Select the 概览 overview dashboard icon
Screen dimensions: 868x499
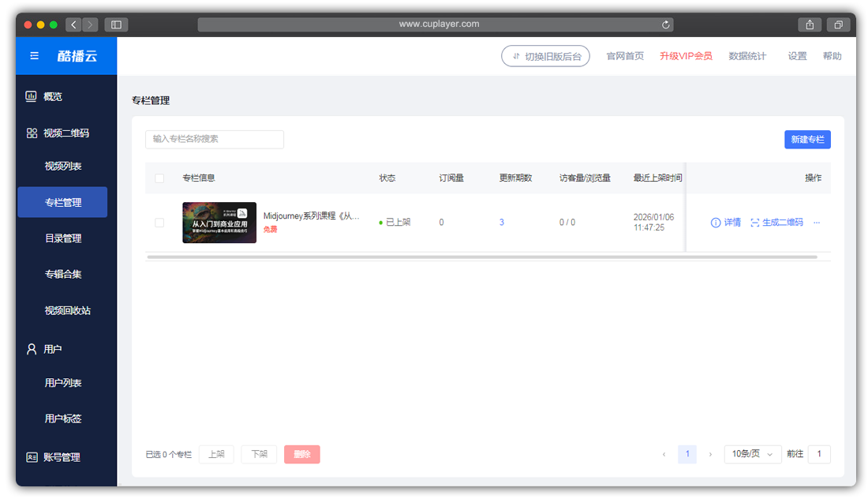pyautogui.click(x=31, y=96)
